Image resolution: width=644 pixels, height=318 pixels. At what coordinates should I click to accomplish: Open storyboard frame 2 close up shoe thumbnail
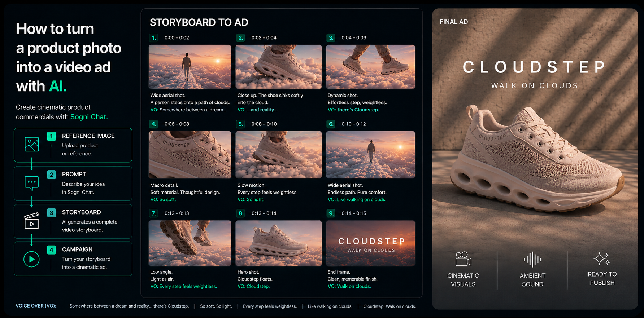point(278,67)
